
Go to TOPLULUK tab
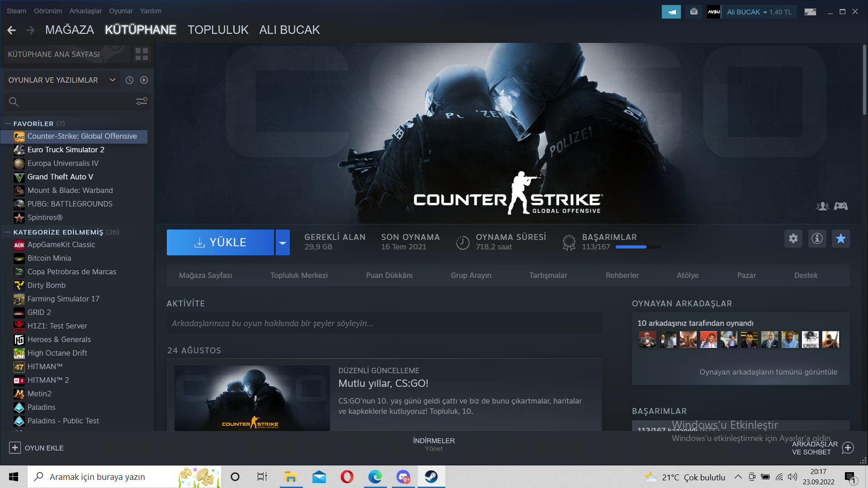pos(218,30)
